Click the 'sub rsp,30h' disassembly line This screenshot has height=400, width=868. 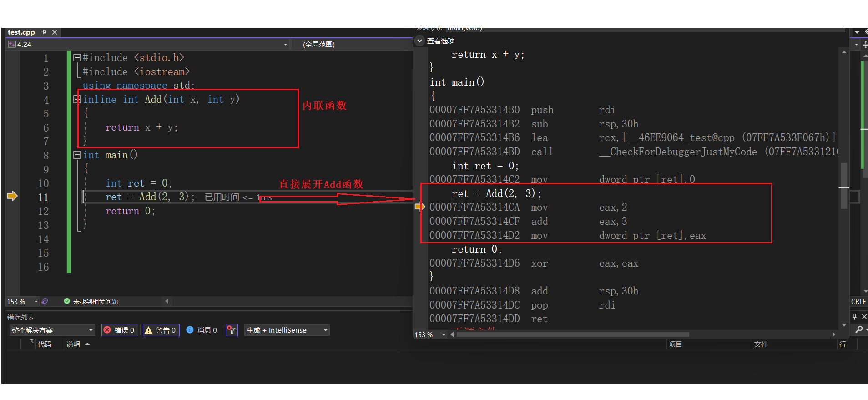[534, 124]
